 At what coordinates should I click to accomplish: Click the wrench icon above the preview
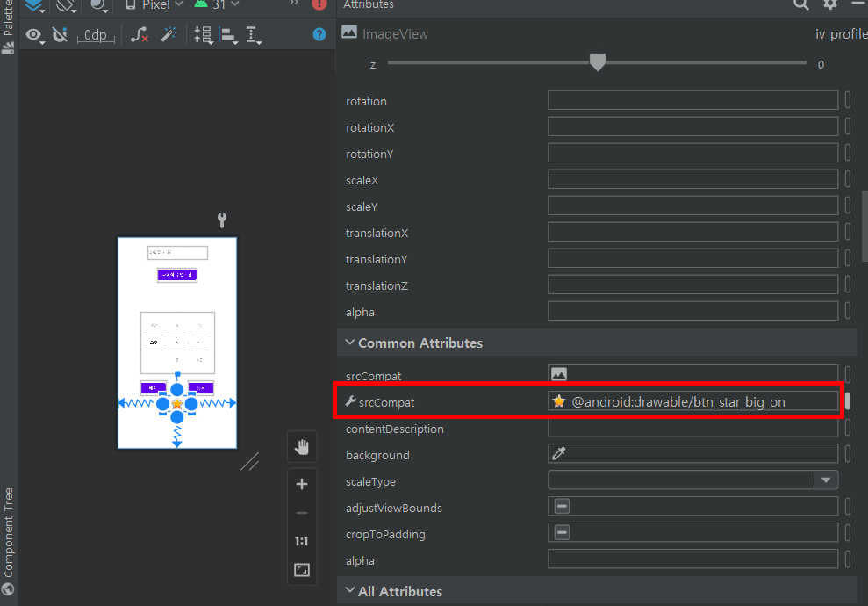tap(222, 220)
